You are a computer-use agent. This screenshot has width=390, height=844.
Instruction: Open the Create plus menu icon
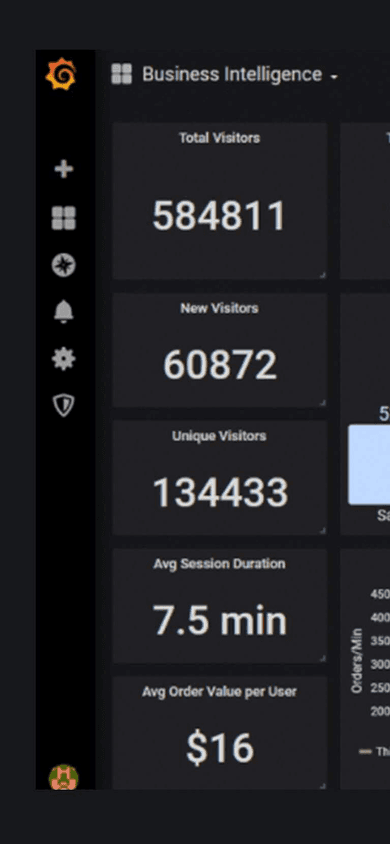tap(63, 170)
